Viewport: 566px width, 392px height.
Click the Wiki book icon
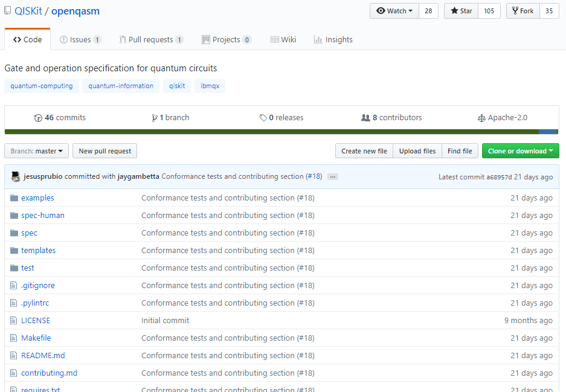pyautogui.click(x=275, y=40)
